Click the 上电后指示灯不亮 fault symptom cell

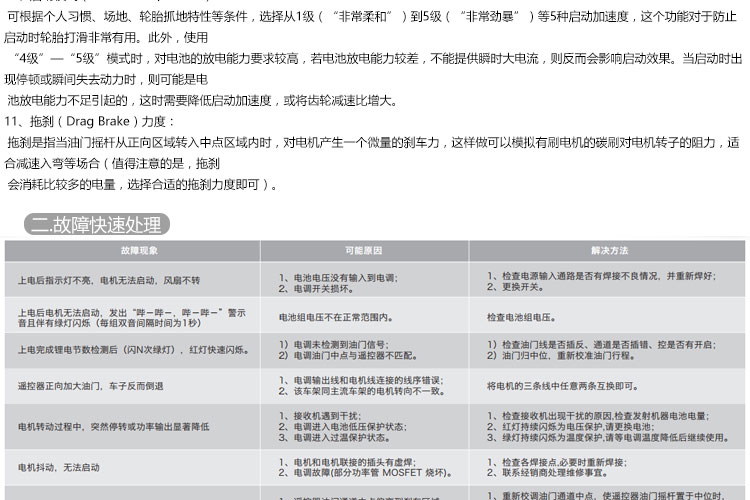click(108, 280)
